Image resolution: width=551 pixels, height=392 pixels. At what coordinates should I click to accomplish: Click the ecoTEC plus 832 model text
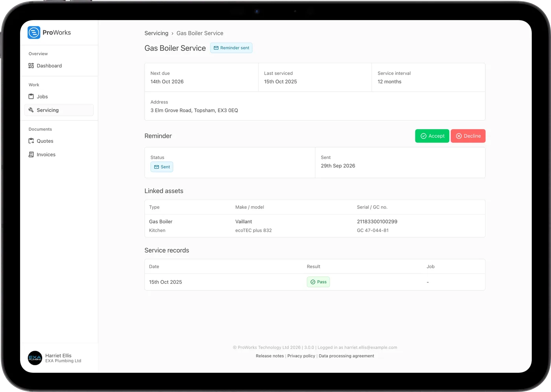pyautogui.click(x=253, y=231)
